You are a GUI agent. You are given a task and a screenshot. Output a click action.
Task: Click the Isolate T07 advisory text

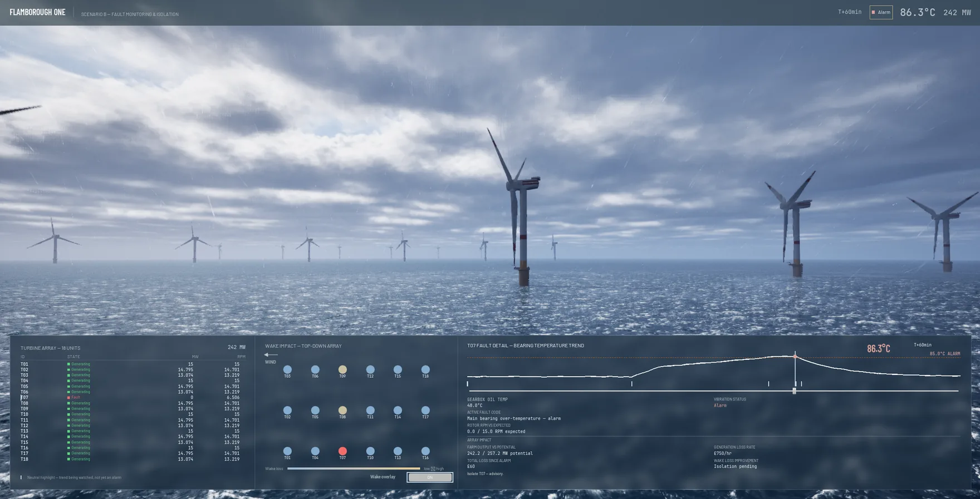[x=485, y=474]
